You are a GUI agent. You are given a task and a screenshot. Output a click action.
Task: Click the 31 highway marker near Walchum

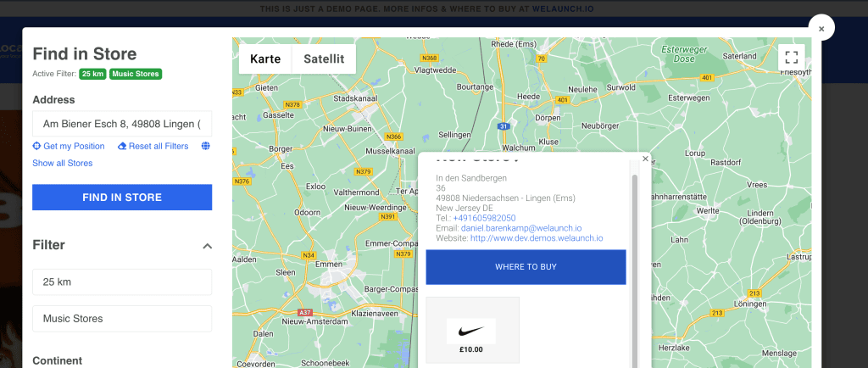(x=504, y=126)
